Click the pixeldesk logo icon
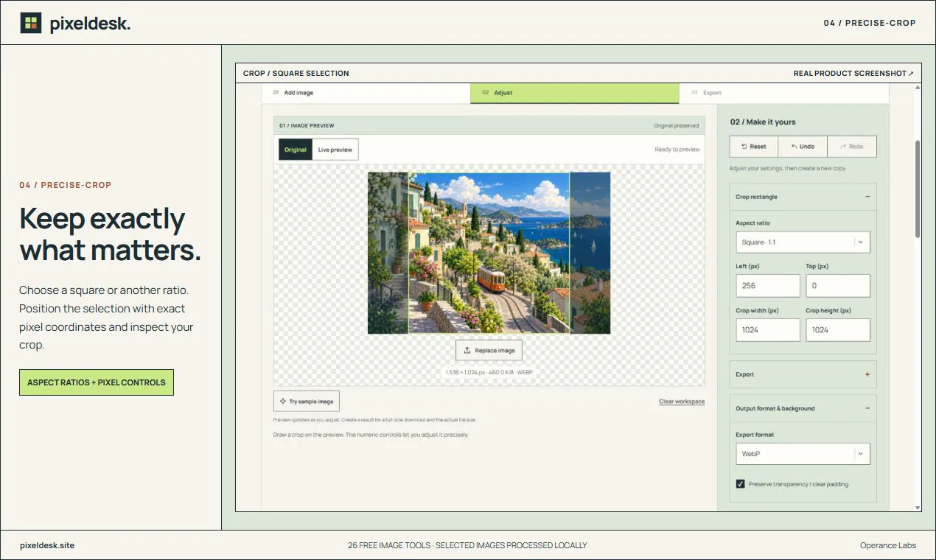 click(x=31, y=23)
